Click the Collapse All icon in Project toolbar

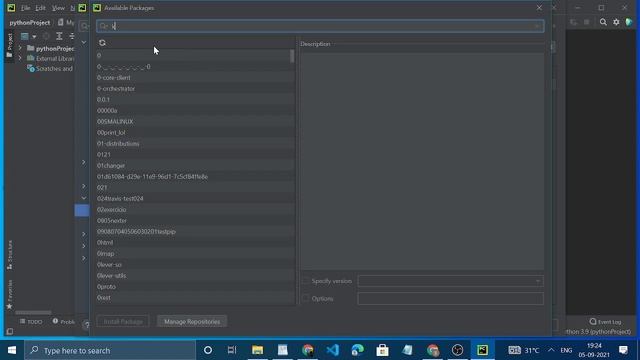(x=72, y=36)
